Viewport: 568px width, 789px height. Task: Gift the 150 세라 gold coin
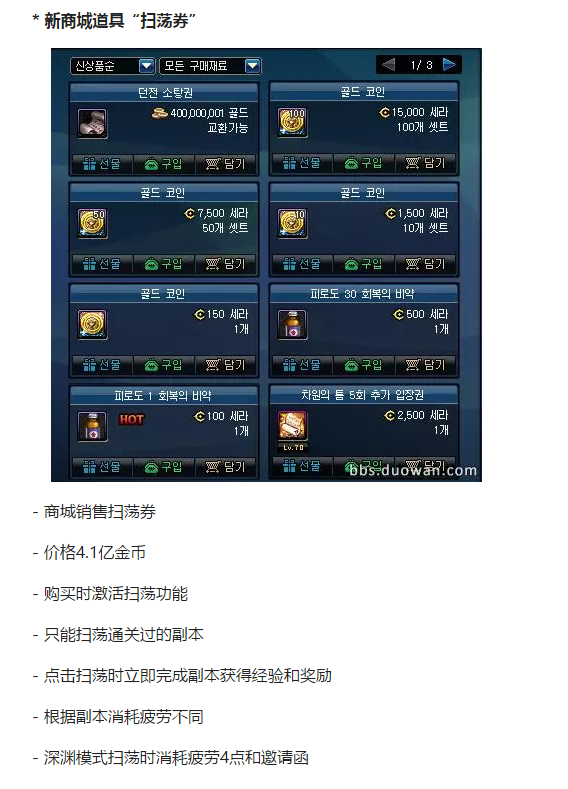click(x=102, y=365)
